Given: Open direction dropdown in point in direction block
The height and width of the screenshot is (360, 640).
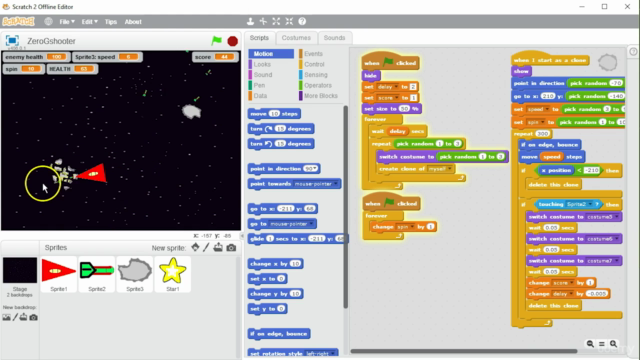Looking at the screenshot, I should pos(315,169).
